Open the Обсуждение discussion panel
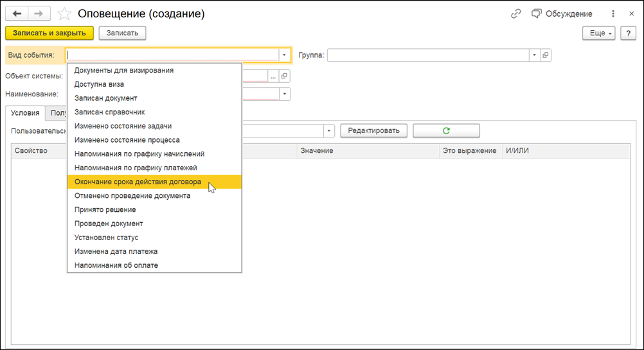This screenshot has height=350, width=644. tap(562, 13)
